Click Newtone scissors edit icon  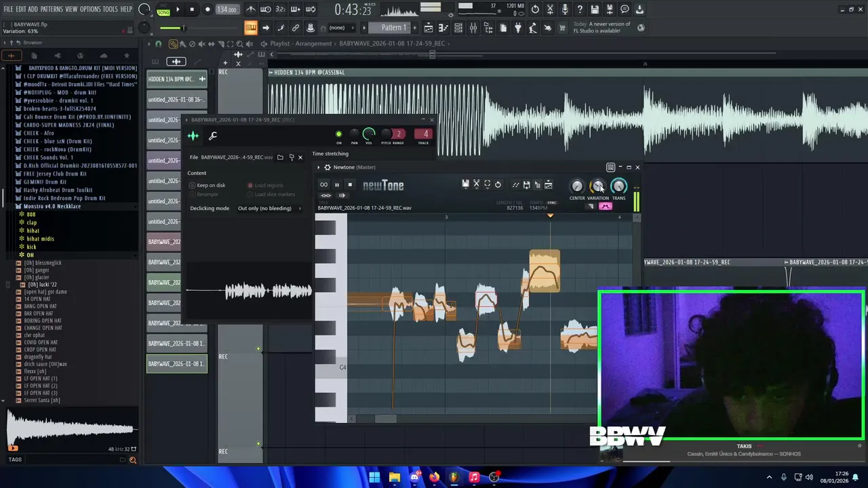click(x=476, y=184)
